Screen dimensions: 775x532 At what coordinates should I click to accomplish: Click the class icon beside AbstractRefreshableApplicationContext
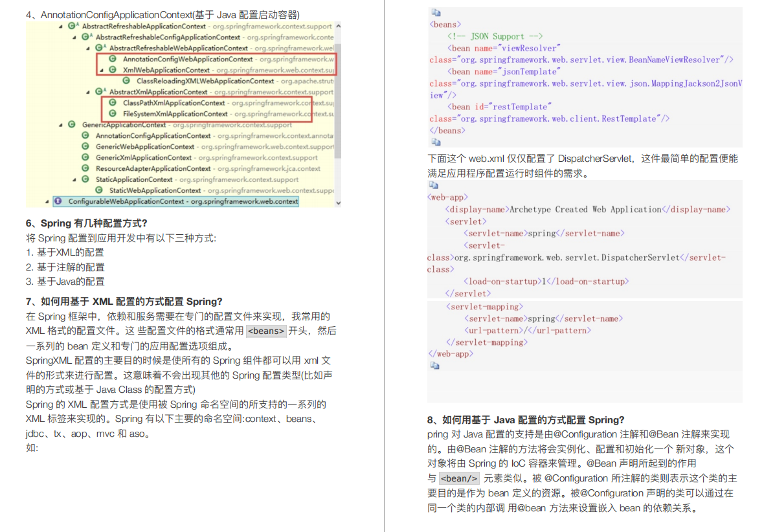(x=72, y=26)
